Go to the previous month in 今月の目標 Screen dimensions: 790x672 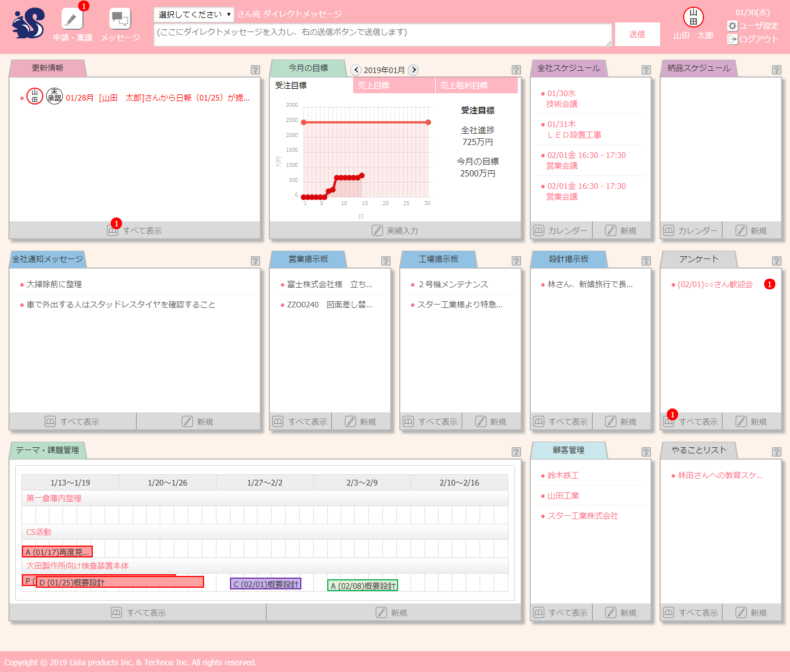[356, 70]
